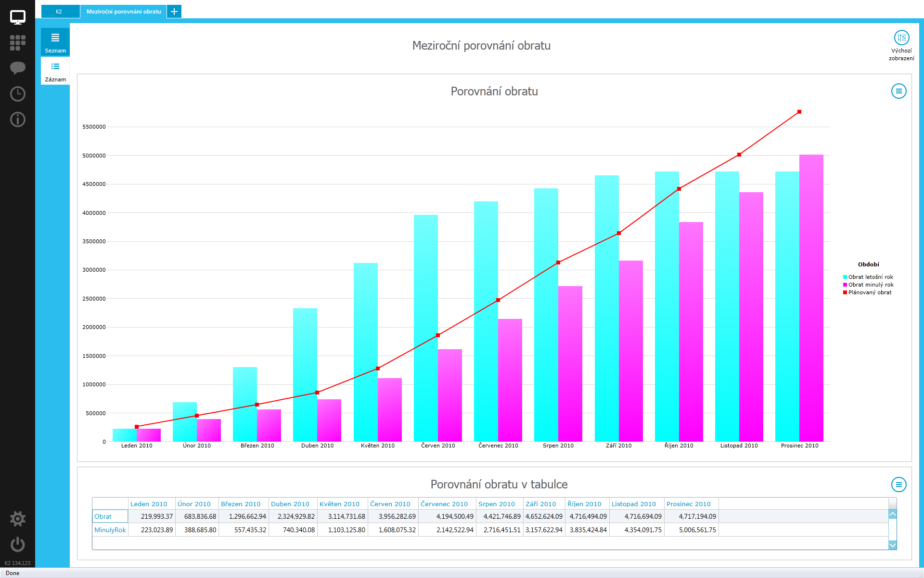Toggle Obrat minulý rok legend entry
924x578 pixels.
pos(870,285)
